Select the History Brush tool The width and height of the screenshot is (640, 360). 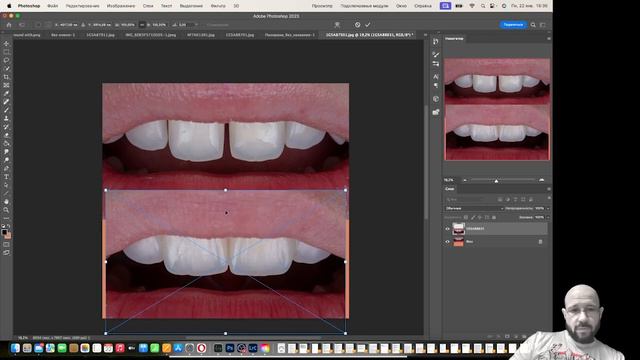[x=6, y=127]
